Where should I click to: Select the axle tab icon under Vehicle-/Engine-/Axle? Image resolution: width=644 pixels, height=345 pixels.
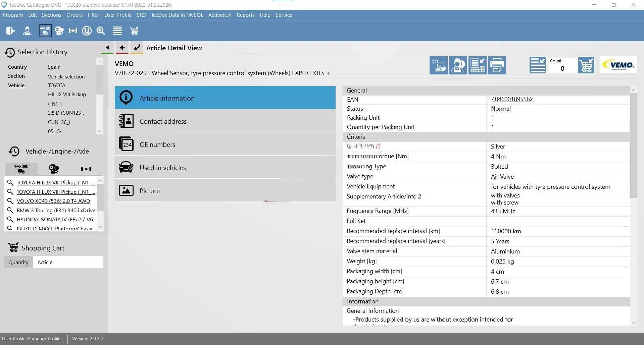pyautogui.click(x=86, y=169)
